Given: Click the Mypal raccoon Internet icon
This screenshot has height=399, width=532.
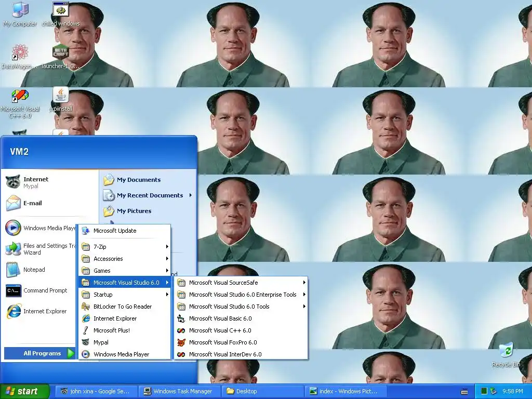Looking at the screenshot, I should point(13,182).
